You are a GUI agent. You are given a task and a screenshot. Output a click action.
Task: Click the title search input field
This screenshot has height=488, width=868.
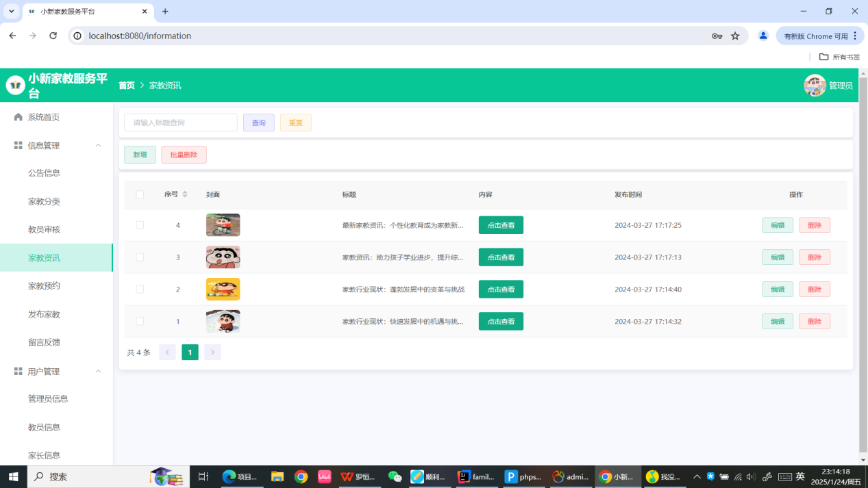pyautogui.click(x=181, y=123)
